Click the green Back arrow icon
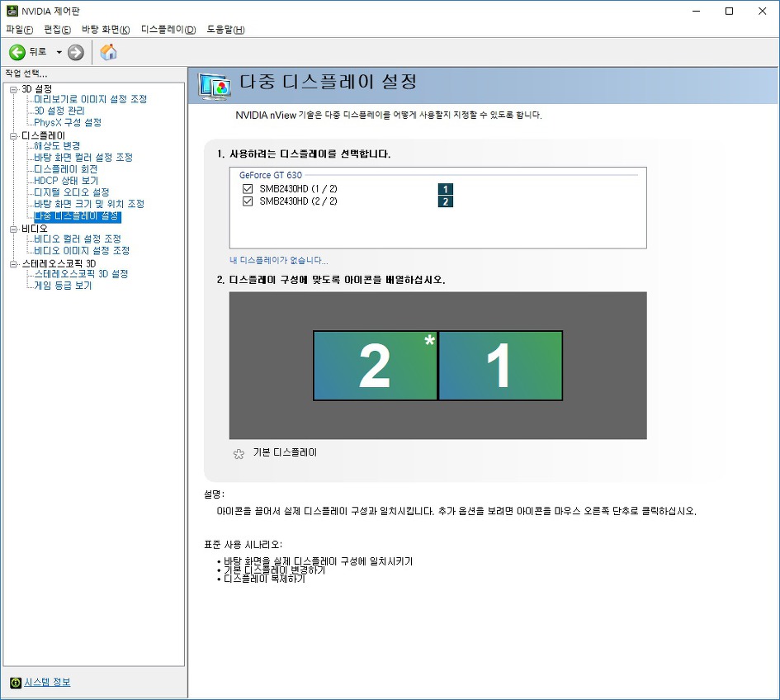The width and height of the screenshot is (780, 700). coord(17,52)
